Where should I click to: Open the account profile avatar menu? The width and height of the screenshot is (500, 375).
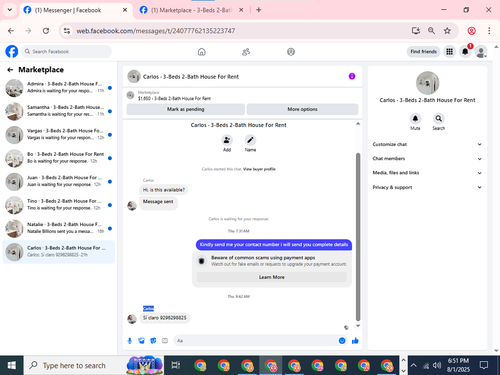point(481,52)
